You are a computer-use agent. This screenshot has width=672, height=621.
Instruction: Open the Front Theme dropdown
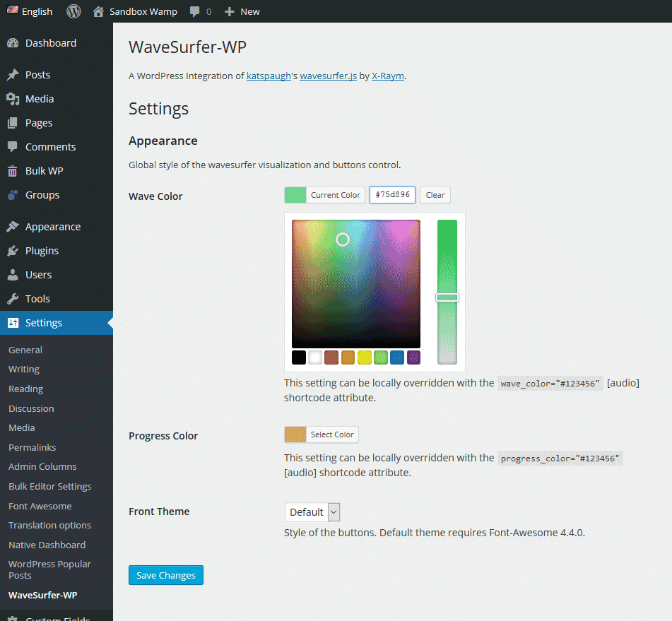[x=312, y=512]
